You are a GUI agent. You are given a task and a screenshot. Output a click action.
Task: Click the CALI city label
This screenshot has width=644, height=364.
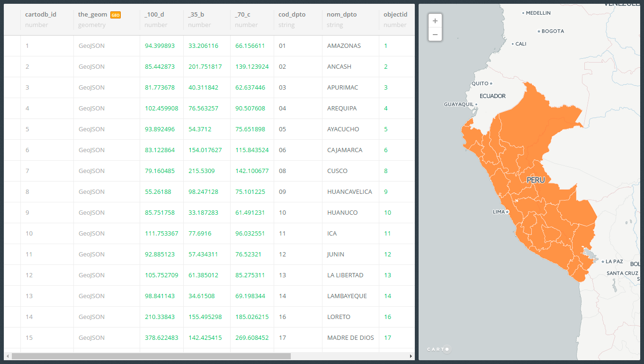(x=520, y=44)
